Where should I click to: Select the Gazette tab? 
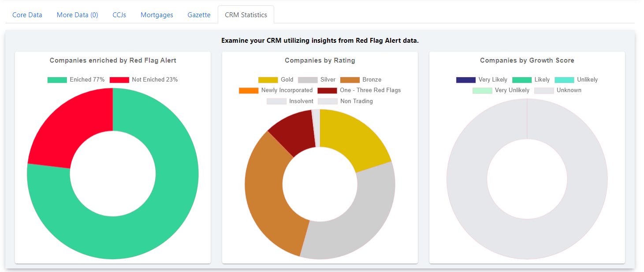[x=199, y=15]
